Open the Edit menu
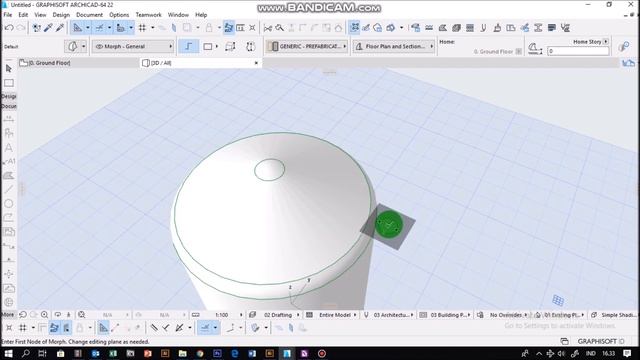The height and width of the screenshot is (360, 640). [x=23, y=15]
